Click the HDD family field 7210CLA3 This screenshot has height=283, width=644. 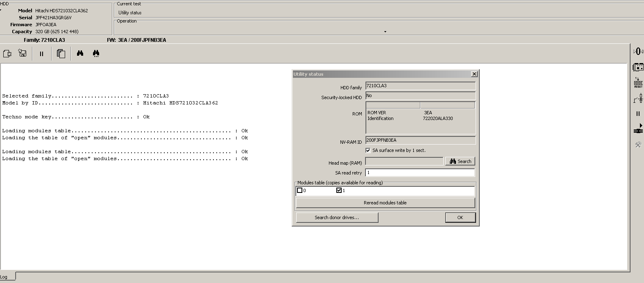420,86
